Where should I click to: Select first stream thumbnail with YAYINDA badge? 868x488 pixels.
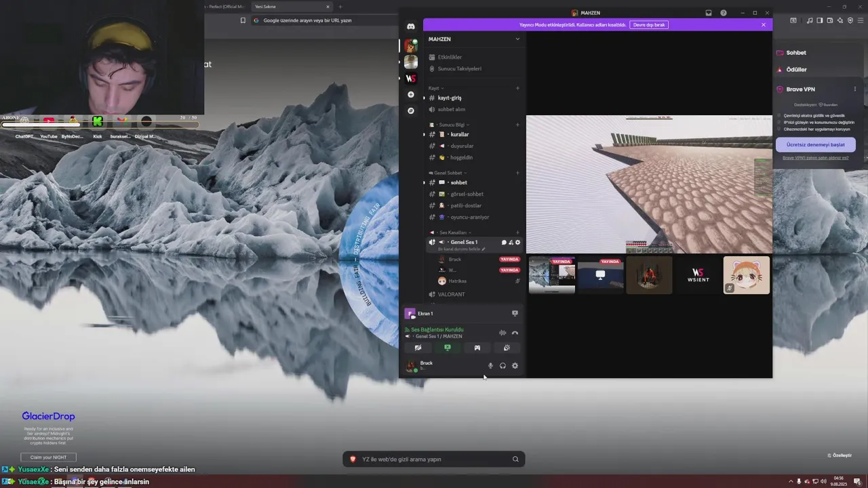(552, 275)
